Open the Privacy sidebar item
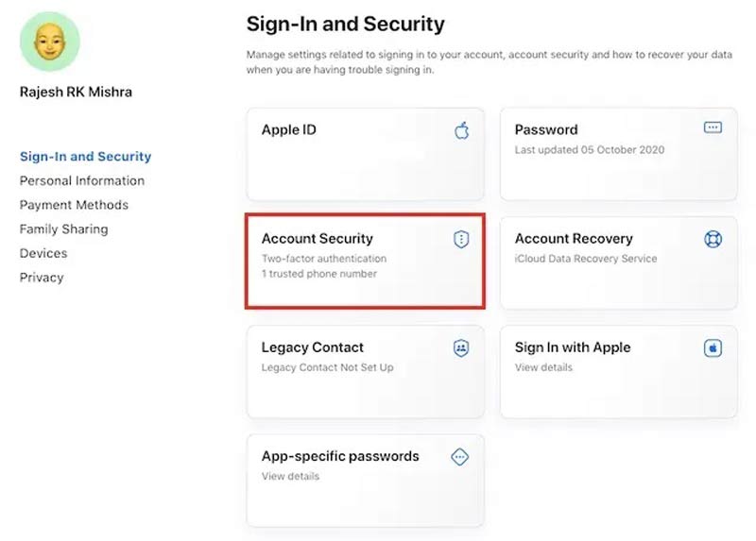 coord(42,278)
